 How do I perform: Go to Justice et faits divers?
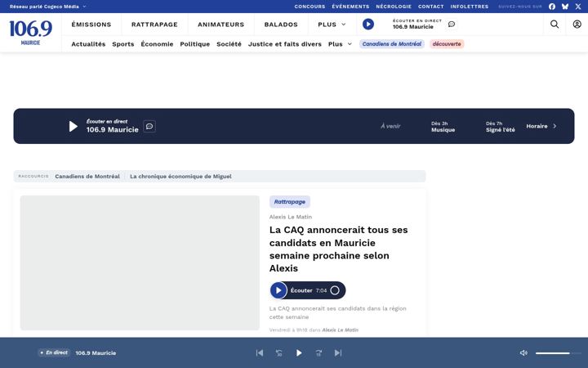[x=285, y=44]
